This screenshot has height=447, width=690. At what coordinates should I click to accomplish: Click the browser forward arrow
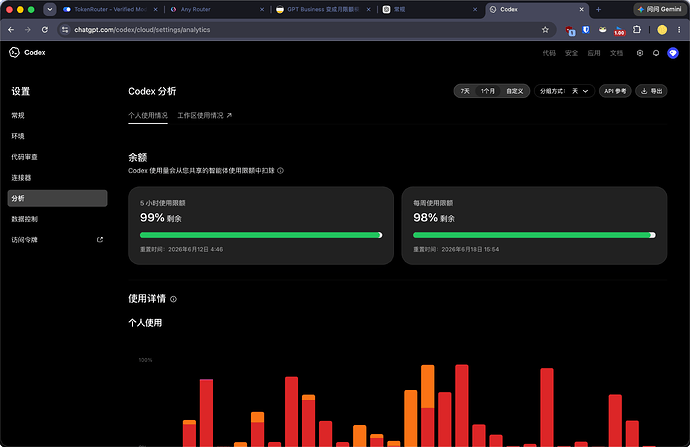point(28,29)
